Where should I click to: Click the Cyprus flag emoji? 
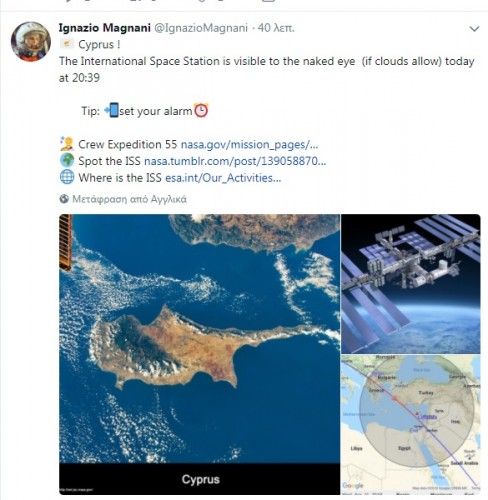coord(67,44)
